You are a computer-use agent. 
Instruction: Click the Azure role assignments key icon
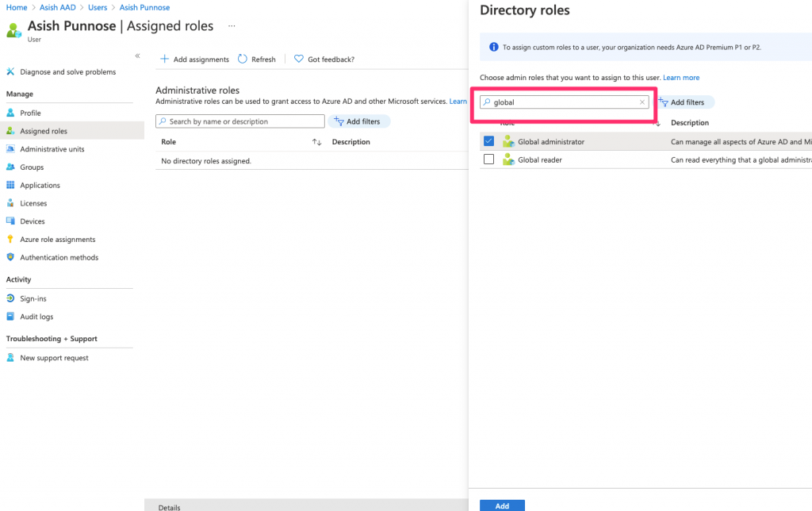pos(10,239)
